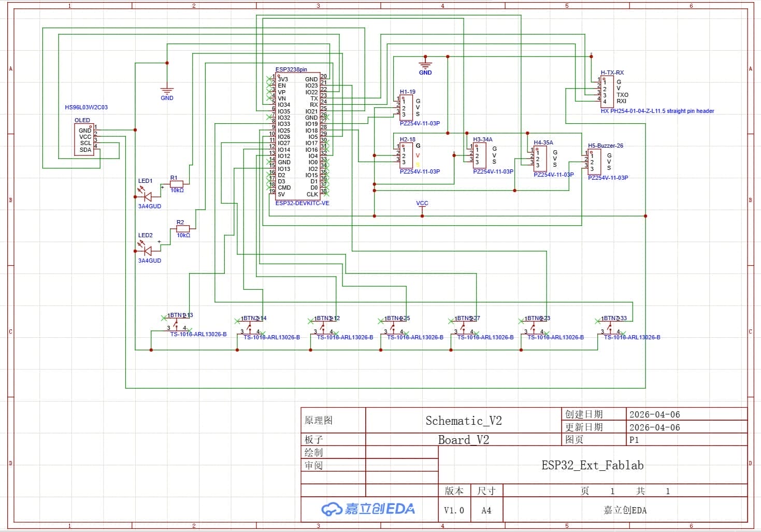
Task: Click the 嘉立创EDA logo in title block
Action: [368, 509]
